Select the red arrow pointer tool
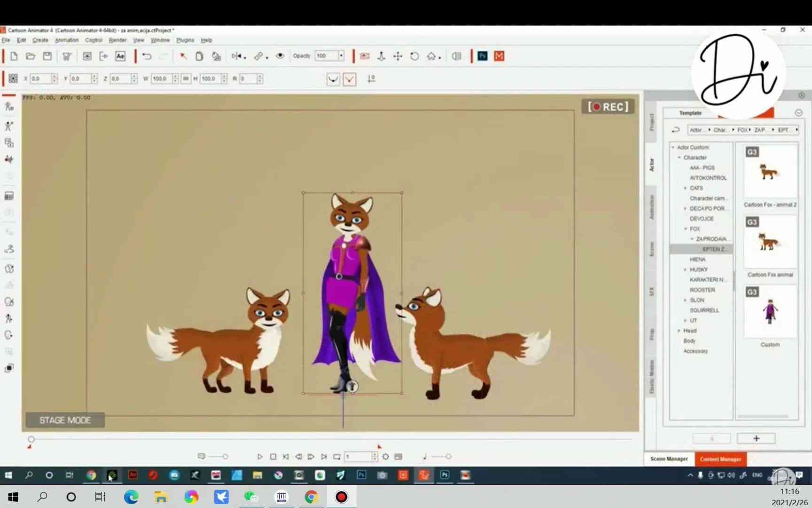The width and height of the screenshot is (812, 508). click(183, 56)
